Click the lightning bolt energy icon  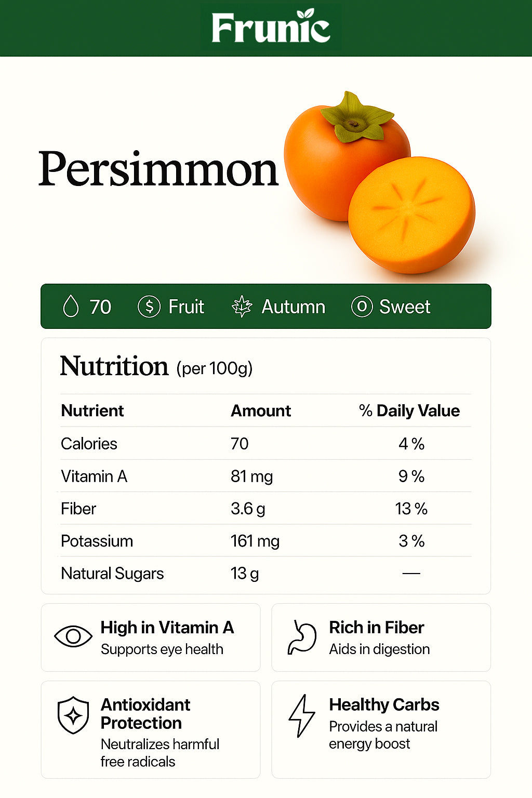301,715
